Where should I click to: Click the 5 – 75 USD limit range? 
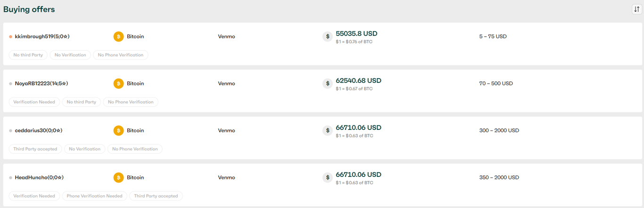pyautogui.click(x=493, y=36)
